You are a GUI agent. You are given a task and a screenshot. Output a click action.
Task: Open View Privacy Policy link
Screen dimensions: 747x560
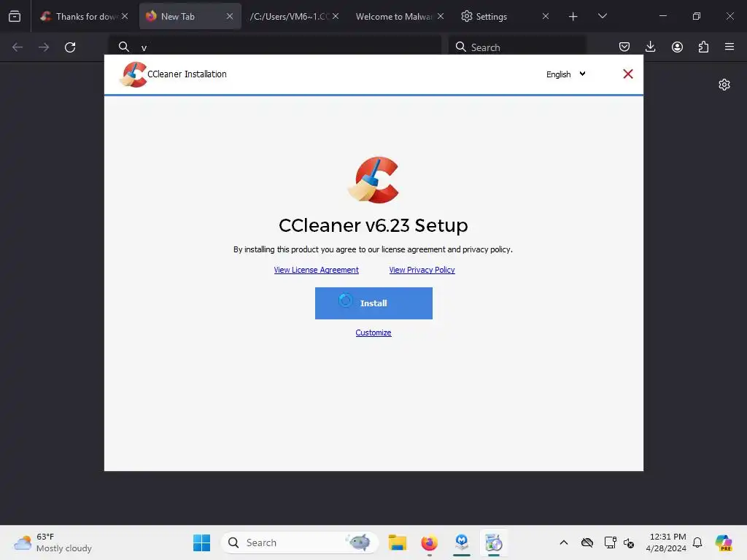[422, 270]
